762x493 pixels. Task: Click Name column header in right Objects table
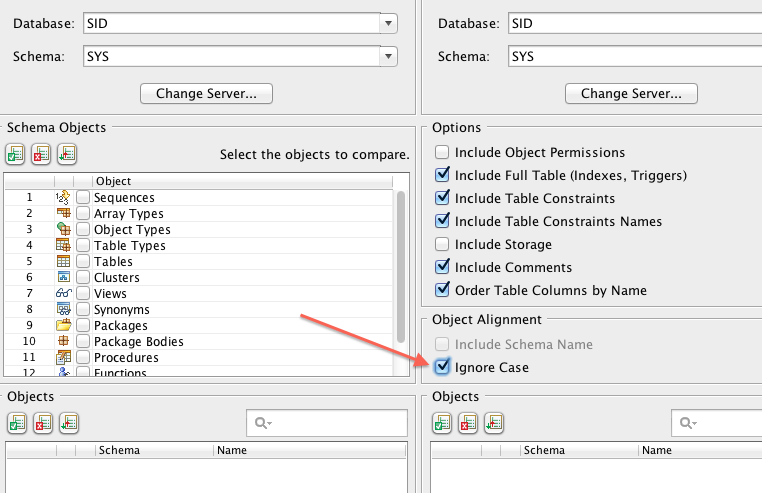tap(700, 450)
